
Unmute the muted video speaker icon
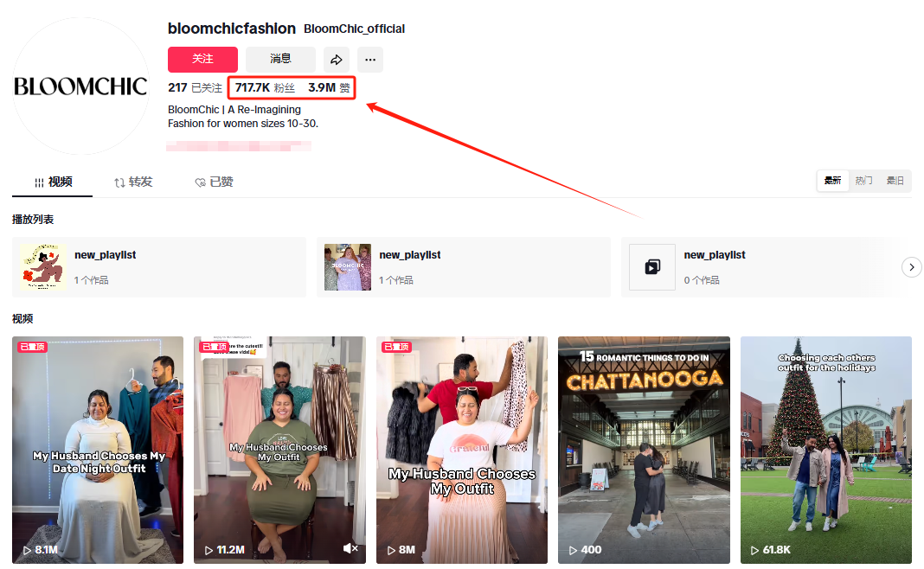350,549
